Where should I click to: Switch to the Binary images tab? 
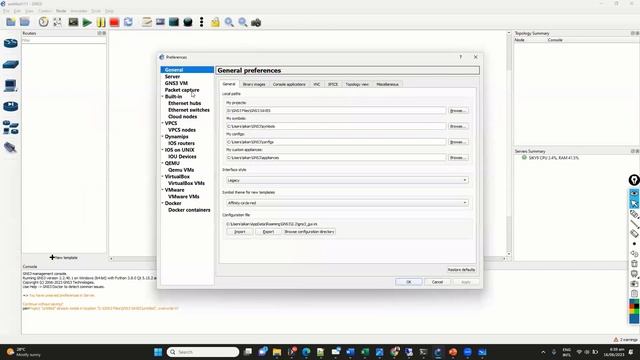[x=254, y=84]
